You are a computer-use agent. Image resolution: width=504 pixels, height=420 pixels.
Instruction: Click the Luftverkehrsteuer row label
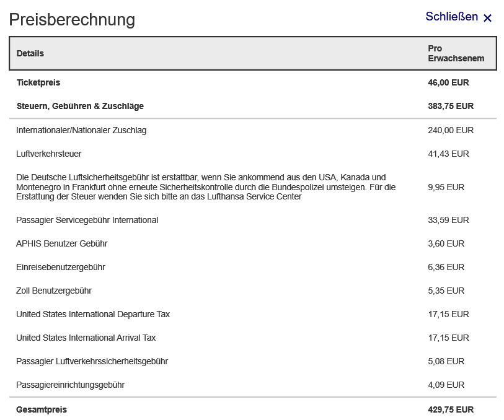click(49, 154)
